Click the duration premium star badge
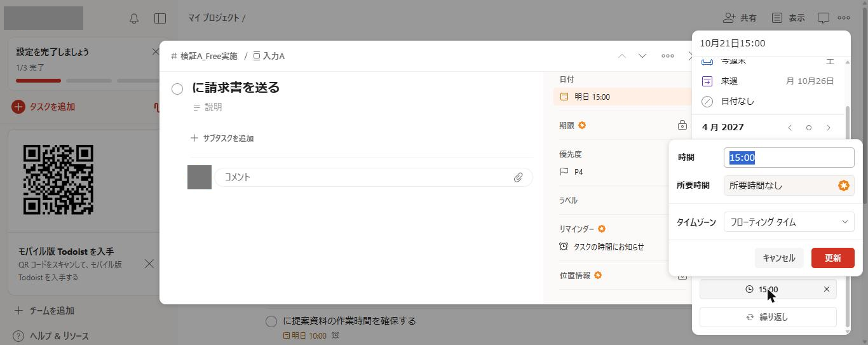The width and height of the screenshot is (868, 345). (843, 186)
